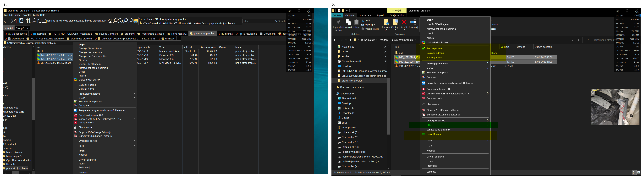644x179 pixels.
Task: Click the back arrow in File Explorer navigation
Action: tap(335, 40)
